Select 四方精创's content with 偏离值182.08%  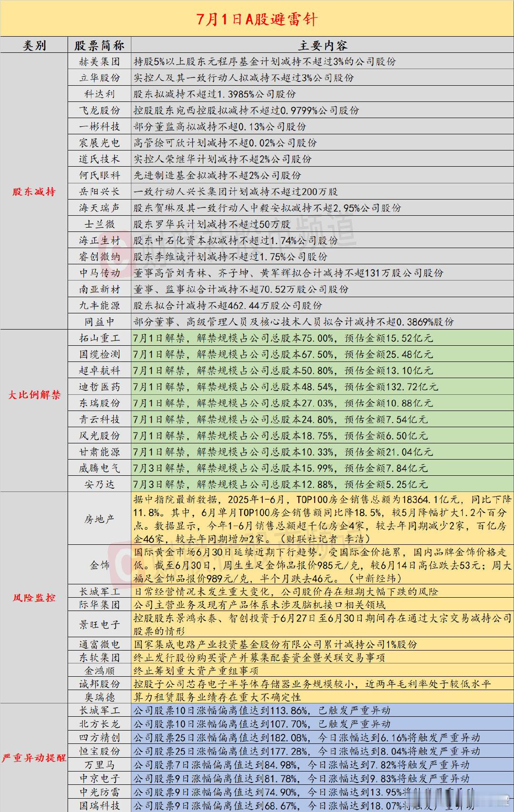(306, 737)
